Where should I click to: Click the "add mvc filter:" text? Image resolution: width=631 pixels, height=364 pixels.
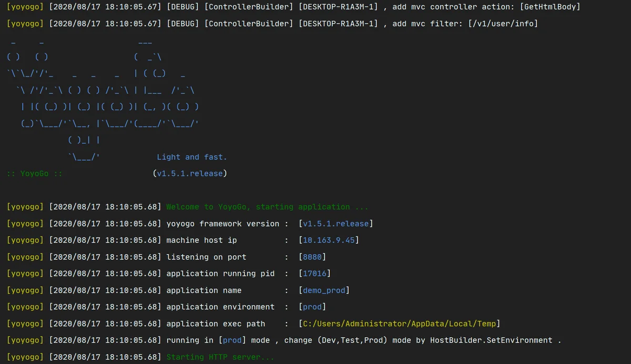pos(428,24)
